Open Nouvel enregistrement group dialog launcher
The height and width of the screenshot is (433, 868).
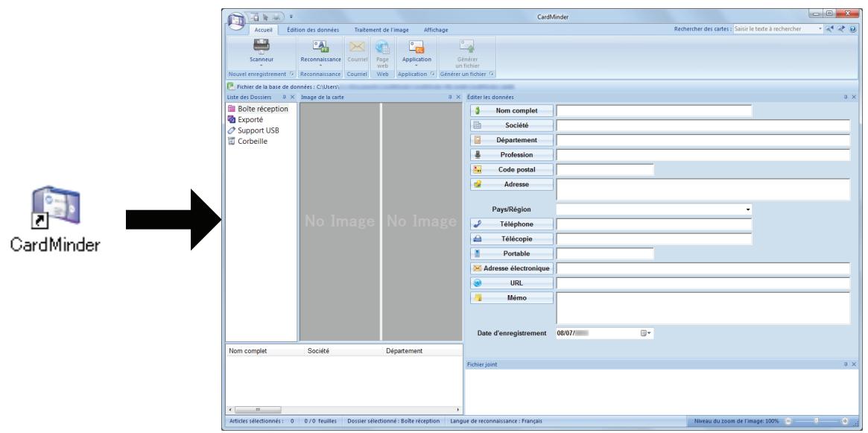click(x=292, y=74)
